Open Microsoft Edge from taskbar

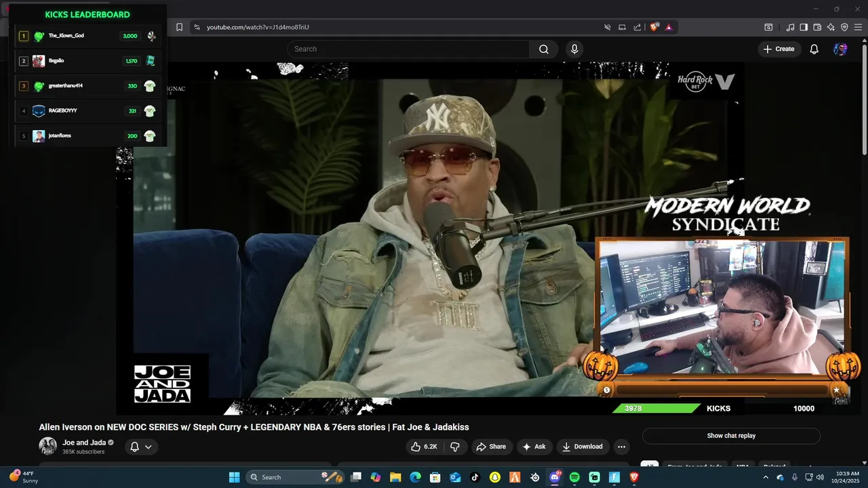coord(415,477)
